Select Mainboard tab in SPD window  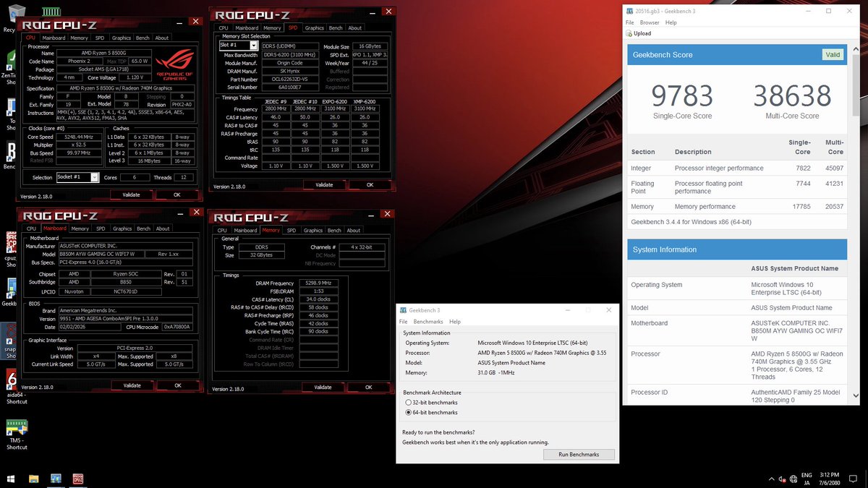[247, 27]
